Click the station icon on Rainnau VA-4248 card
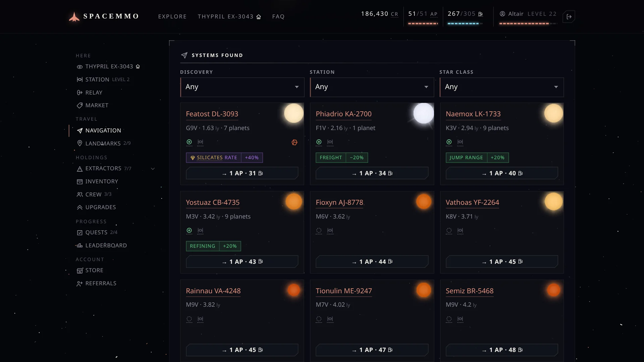This screenshot has width=644, height=362. (x=200, y=319)
